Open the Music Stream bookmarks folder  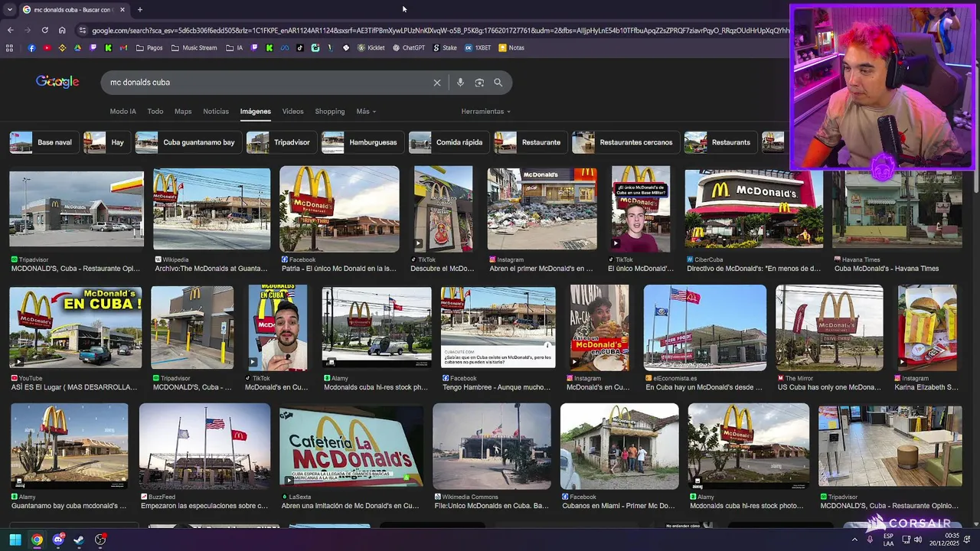click(x=194, y=47)
